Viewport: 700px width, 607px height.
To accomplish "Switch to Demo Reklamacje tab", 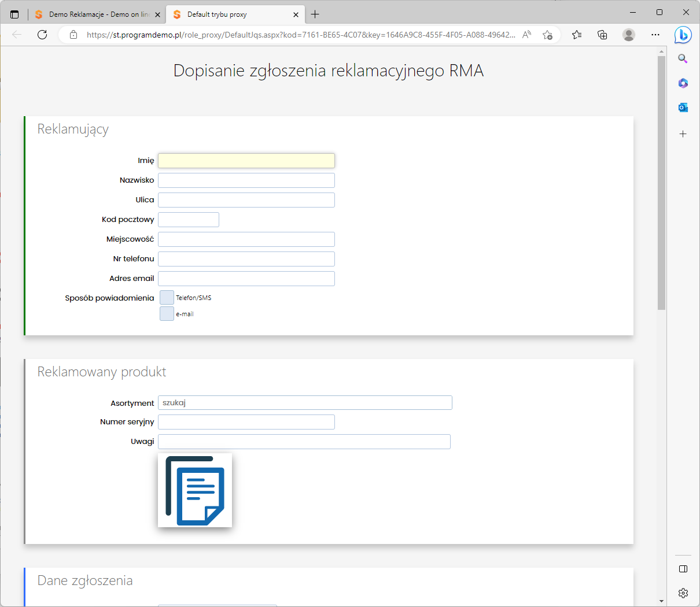I will point(95,14).
